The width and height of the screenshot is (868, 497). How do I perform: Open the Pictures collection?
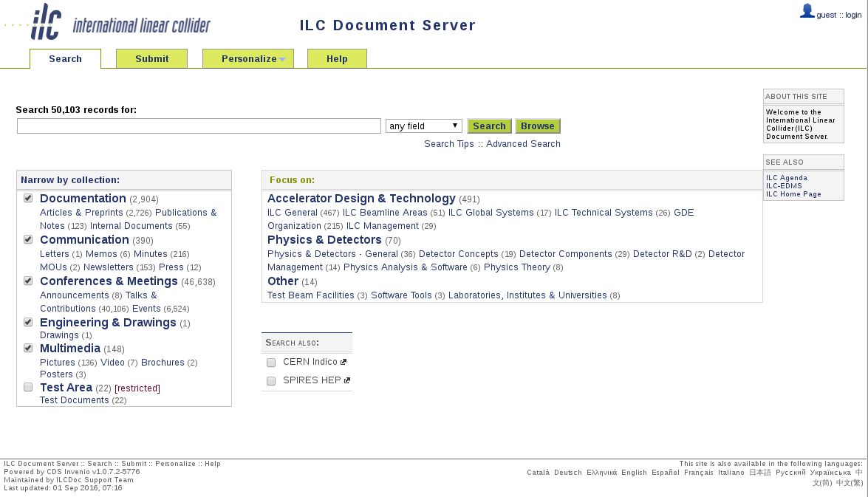[x=58, y=363]
